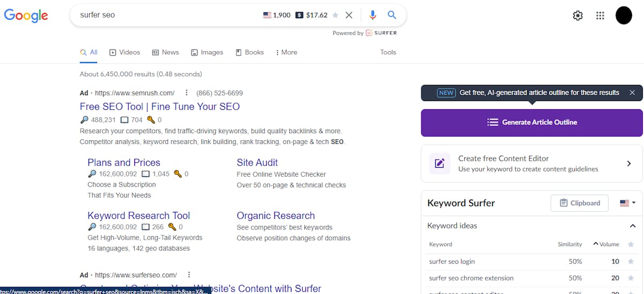Open search Tools
This screenshot has height=294, width=644.
coord(388,52)
